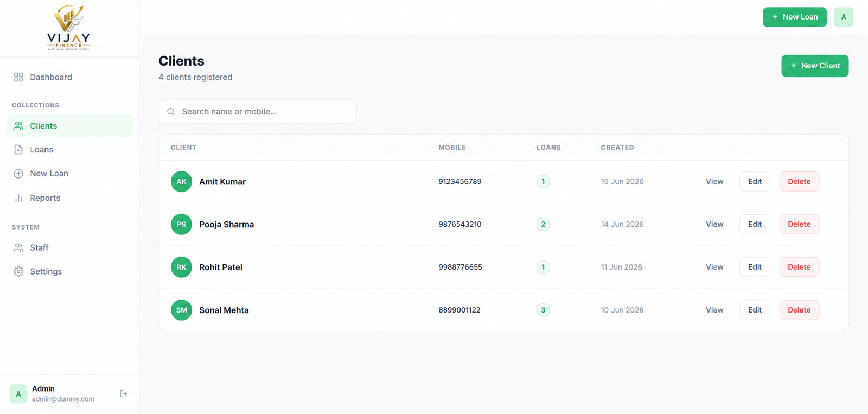View Rohit Patel's details

point(714,267)
